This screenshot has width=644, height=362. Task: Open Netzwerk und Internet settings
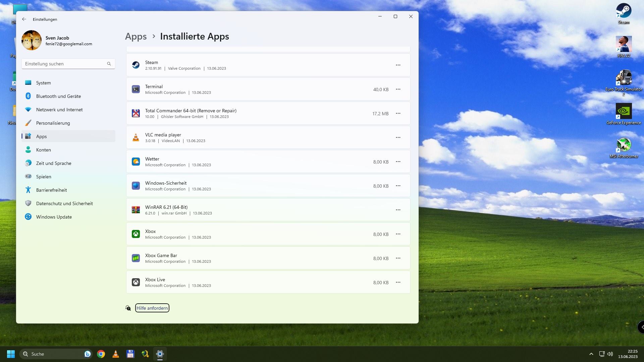click(68, 110)
